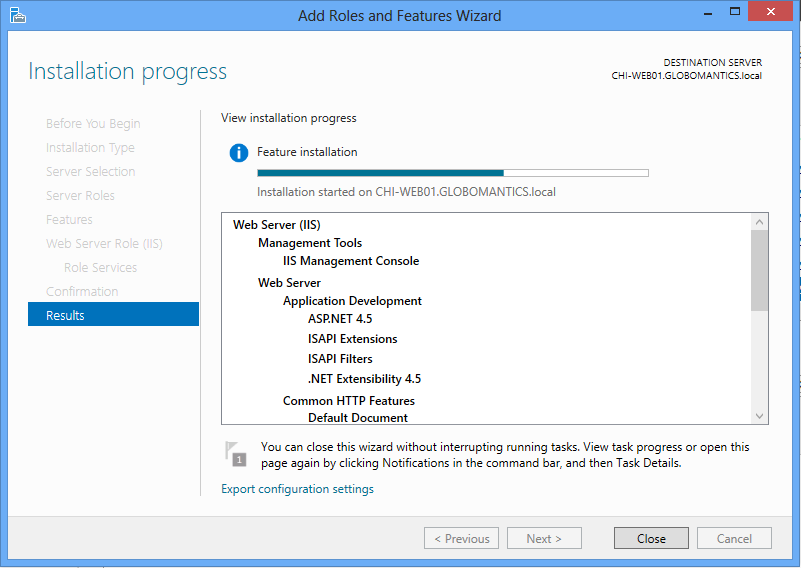The image size is (801, 568).
Task: Click the Next button
Action: tap(544, 538)
